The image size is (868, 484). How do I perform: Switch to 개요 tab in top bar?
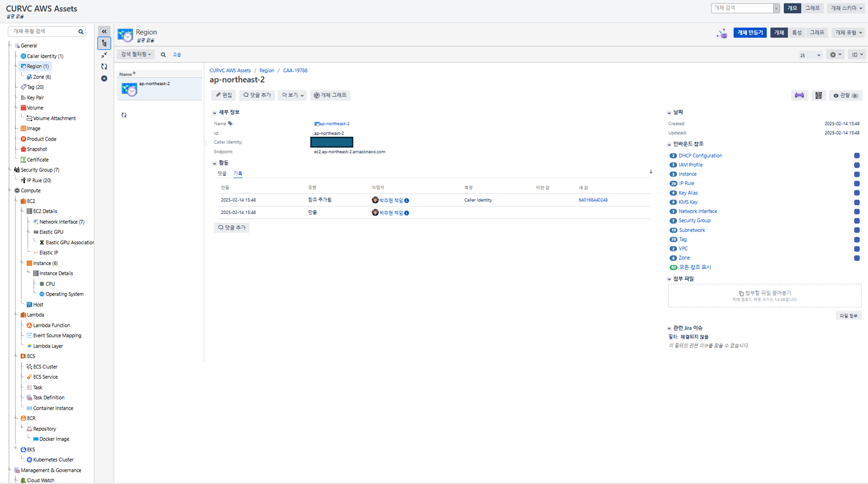click(792, 8)
